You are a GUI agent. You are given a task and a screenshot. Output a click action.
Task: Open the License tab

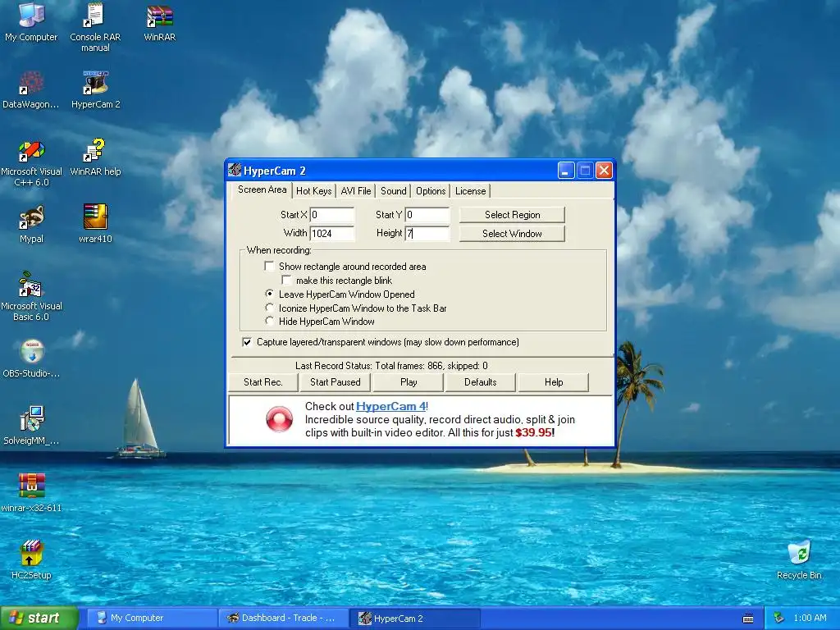pyautogui.click(x=470, y=190)
